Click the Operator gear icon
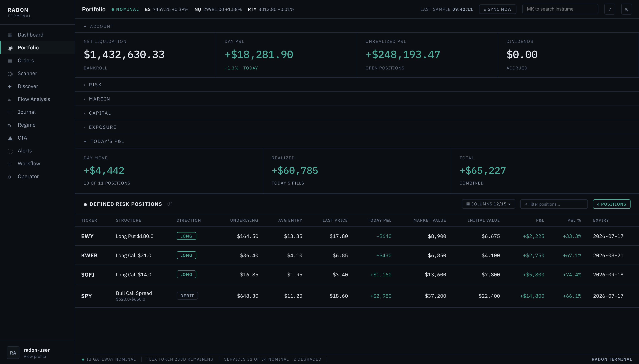The width and height of the screenshot is (639, 364). click(x=9, y=177)
